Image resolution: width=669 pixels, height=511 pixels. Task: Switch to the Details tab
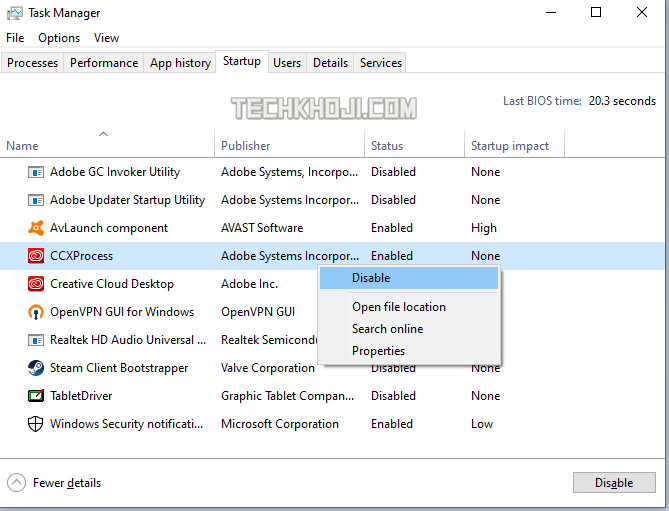(330, 63)
